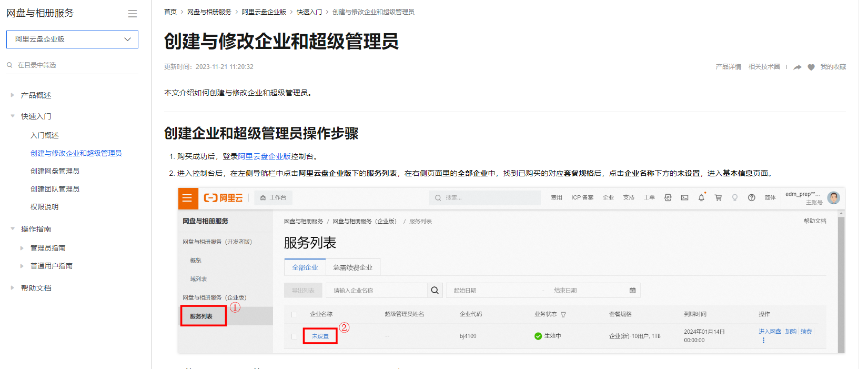Click the notification bell icon
This screenshot has width=868, height=369.
point(701,198)
